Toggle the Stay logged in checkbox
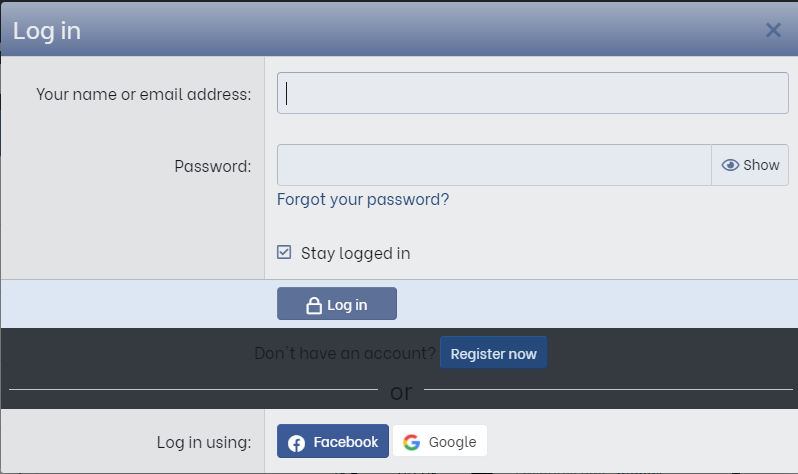This screenshot has width=798, height=474. pos(284,252)
